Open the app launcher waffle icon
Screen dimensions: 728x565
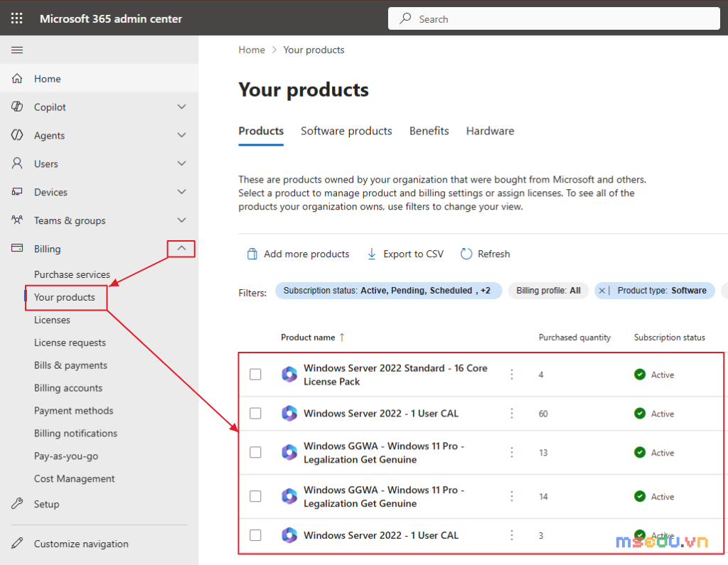point(17,18)
